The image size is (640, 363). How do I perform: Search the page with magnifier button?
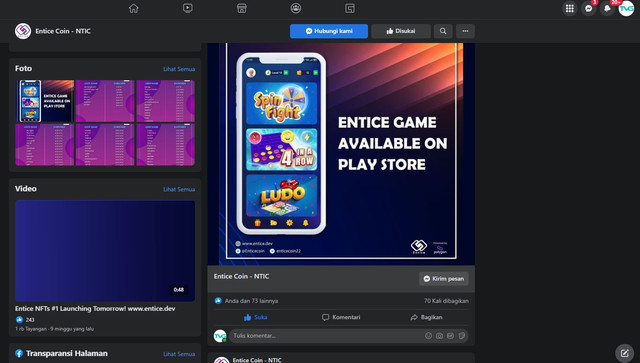443,31
